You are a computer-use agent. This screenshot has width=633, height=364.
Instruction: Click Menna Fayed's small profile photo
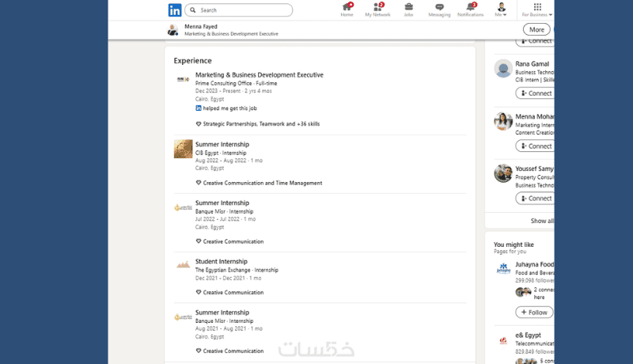click(172, 30)
